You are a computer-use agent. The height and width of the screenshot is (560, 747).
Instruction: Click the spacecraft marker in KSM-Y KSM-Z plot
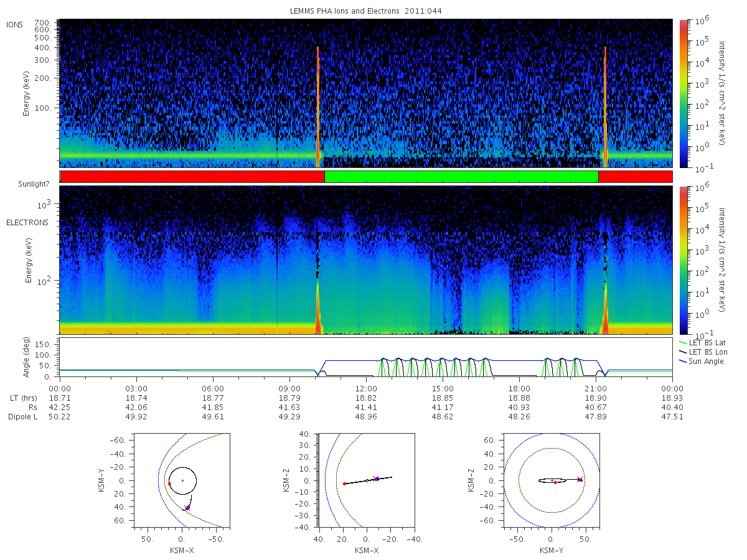pyautogui.click(x=580, y=480)
